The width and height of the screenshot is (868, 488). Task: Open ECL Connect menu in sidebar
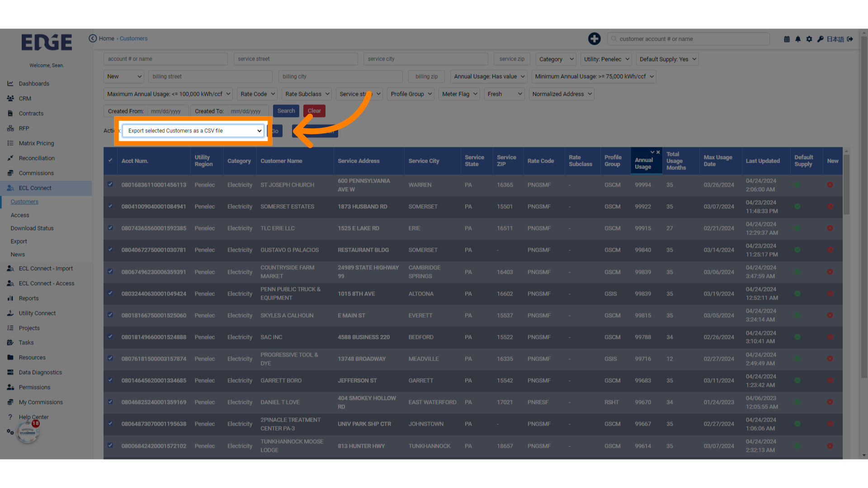[x=35, y=188]
